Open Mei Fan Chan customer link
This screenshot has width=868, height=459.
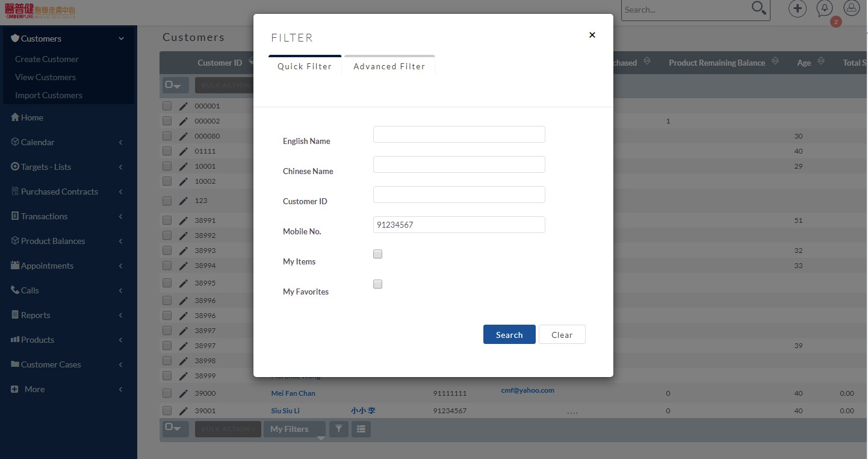point(293,393)
